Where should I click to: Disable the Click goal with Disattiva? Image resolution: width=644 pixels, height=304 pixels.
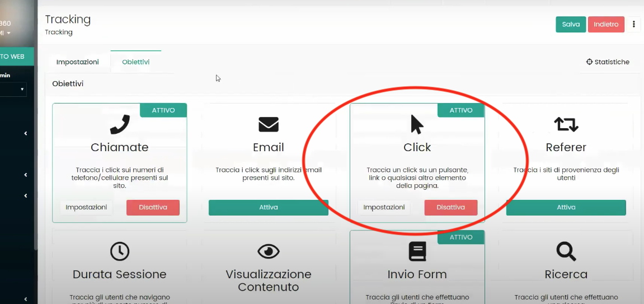tap(450, 207)
